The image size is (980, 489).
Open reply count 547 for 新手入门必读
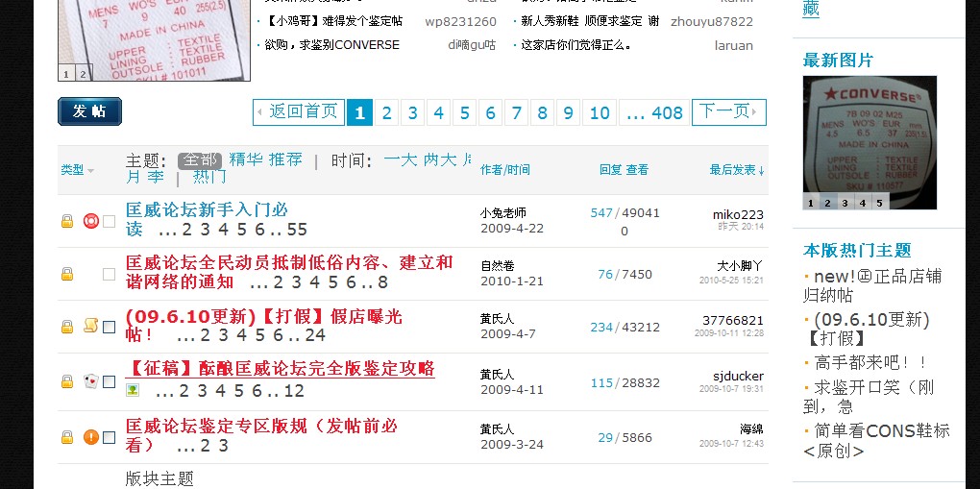pos(601,212)
